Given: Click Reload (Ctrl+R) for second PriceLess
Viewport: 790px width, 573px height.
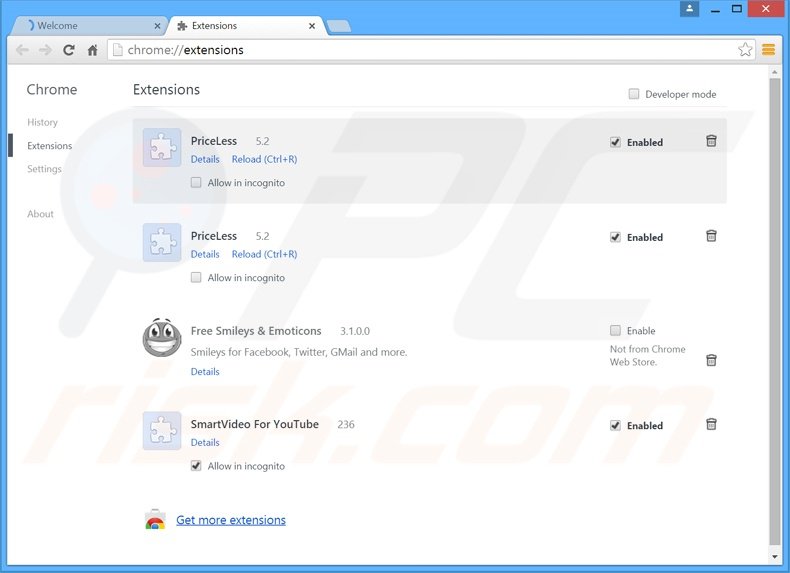Looking at the screenshot, I should [x=264, y=254].
